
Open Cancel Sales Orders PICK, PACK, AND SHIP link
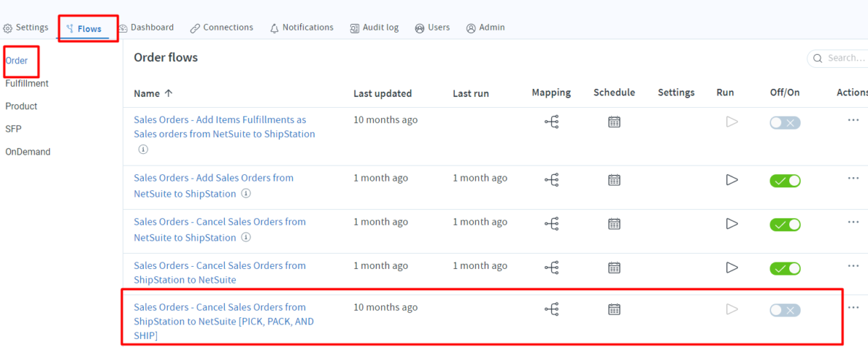click(224, 322)
